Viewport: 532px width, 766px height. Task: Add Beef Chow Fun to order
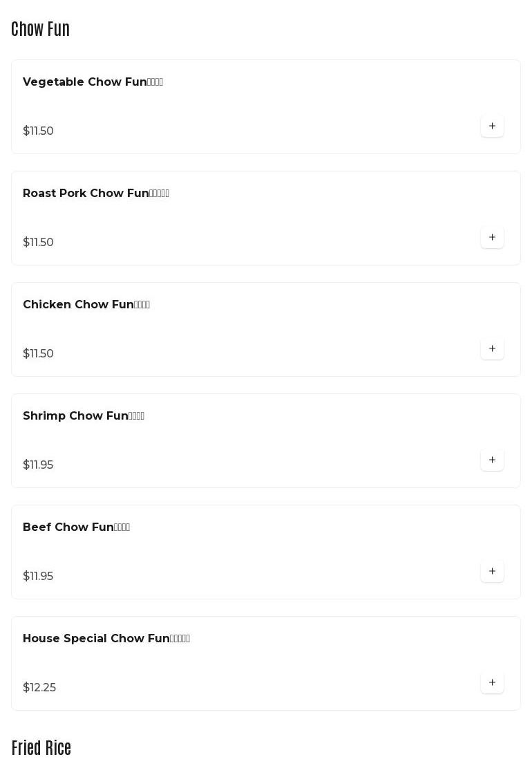coord(492,571)
